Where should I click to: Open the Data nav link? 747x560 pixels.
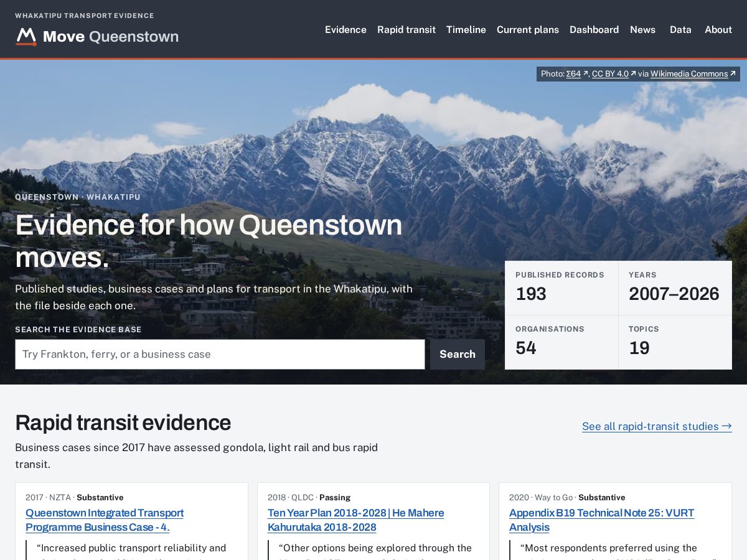(x=680, y=29)
